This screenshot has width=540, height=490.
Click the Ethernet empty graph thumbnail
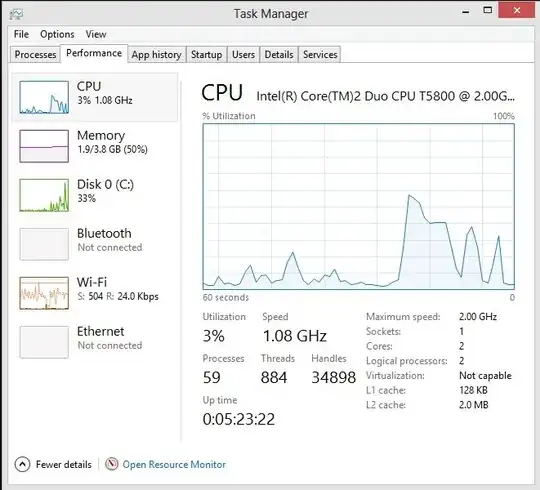(44, 342)
